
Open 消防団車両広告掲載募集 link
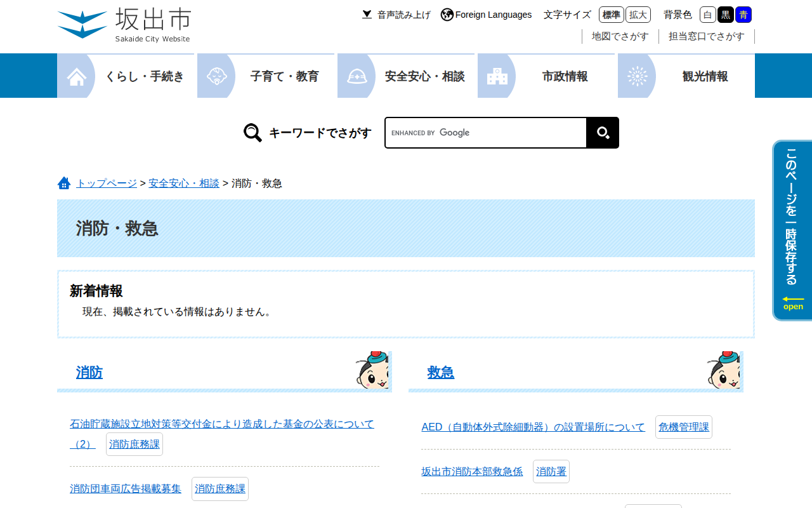click(126, 488)
